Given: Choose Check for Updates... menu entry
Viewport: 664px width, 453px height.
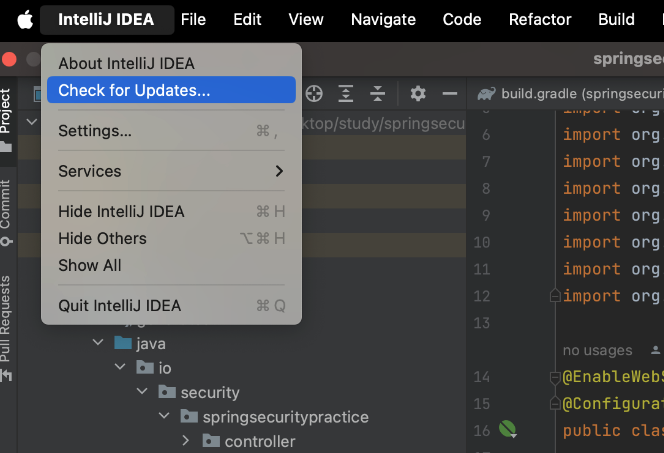Looking at the screenshot, I should tap(171, 90).
